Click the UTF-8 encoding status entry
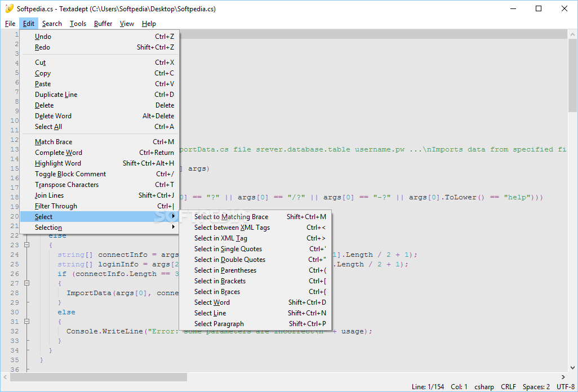The height and width of the screenshot is (392, 578). tap(565, 387)
